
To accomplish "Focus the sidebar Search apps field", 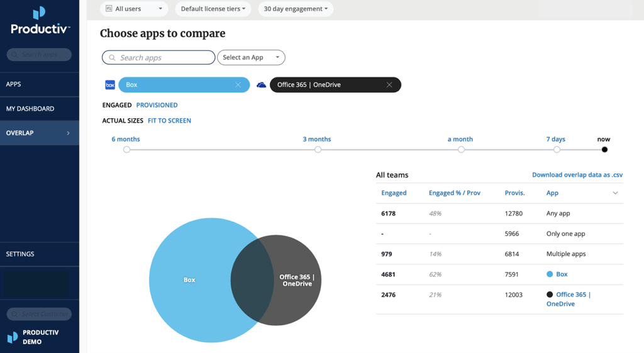I will (39, 55).
